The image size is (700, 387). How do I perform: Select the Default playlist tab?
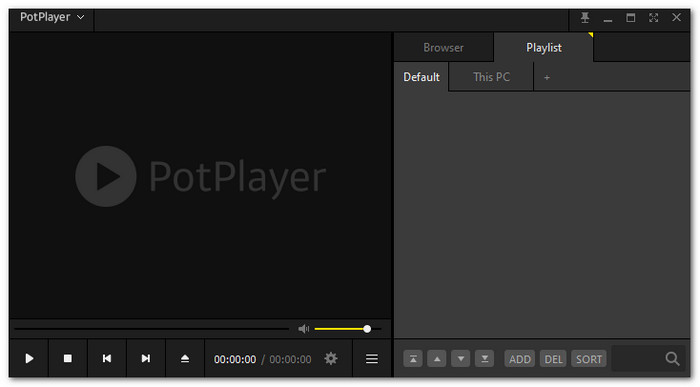click(421, 77)
